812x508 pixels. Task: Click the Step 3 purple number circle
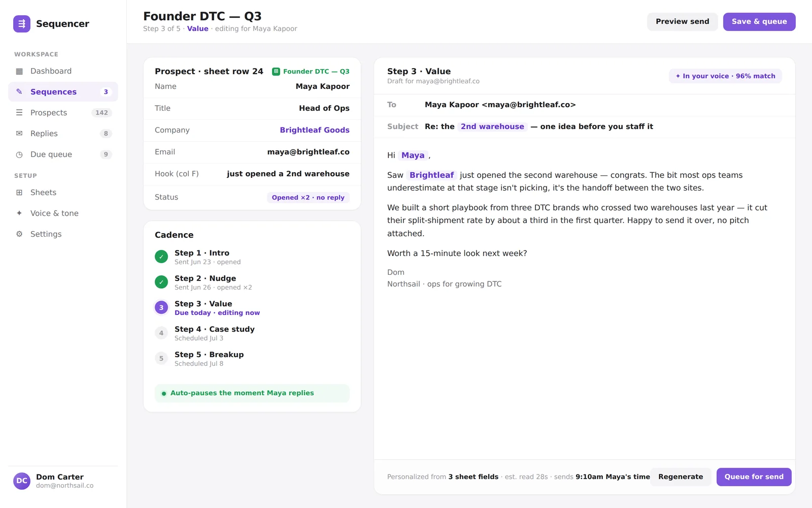tap(161, 307)
